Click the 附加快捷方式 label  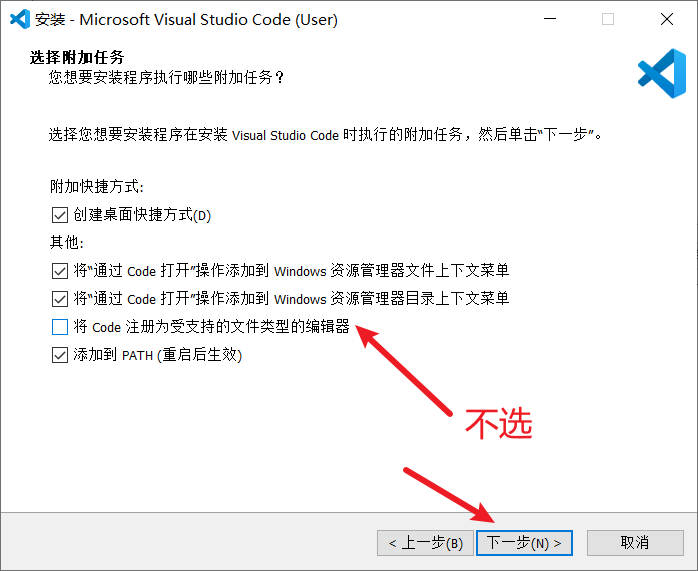click(x=97, y=186)
